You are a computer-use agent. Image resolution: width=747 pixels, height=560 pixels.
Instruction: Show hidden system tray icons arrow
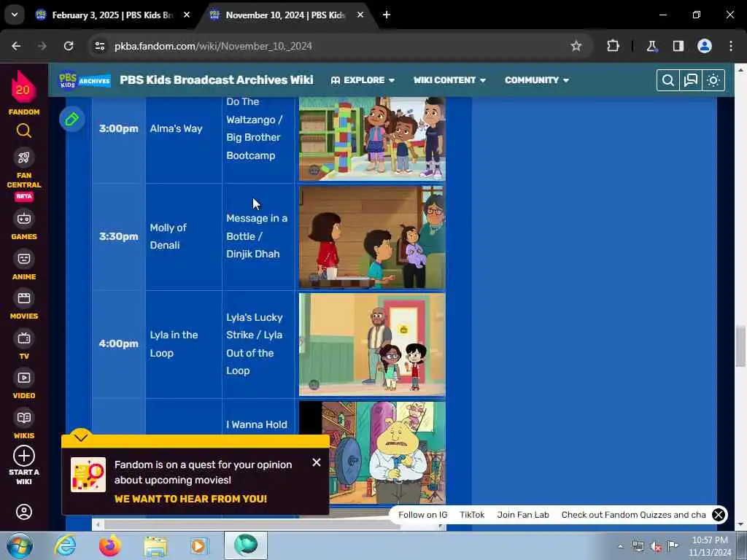(x=620, y=546)
